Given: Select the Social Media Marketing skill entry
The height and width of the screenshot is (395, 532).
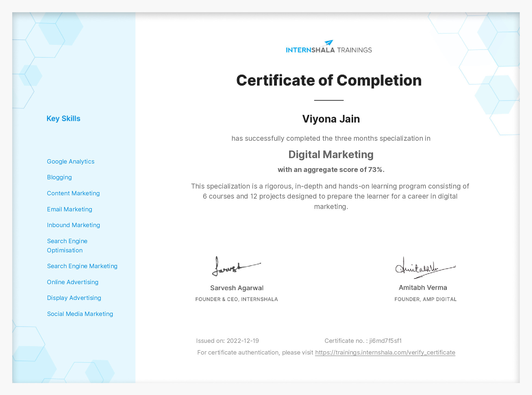Looking at the screenshot, I should (80, 314).
